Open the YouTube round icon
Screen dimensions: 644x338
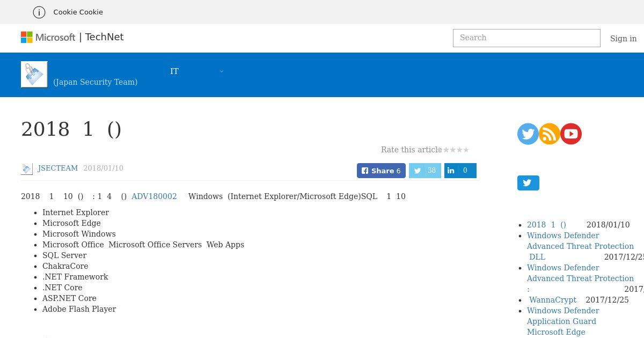[x=571, y=134]
